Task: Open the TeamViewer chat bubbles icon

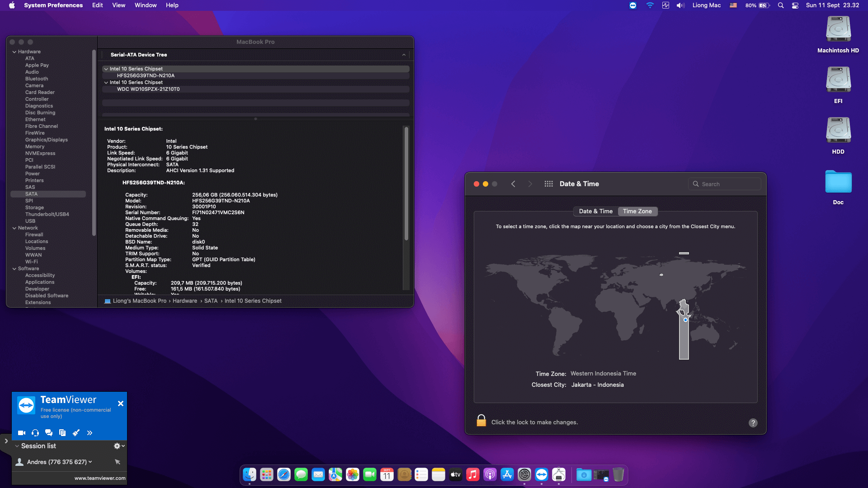Action: [x=49, y=433]
